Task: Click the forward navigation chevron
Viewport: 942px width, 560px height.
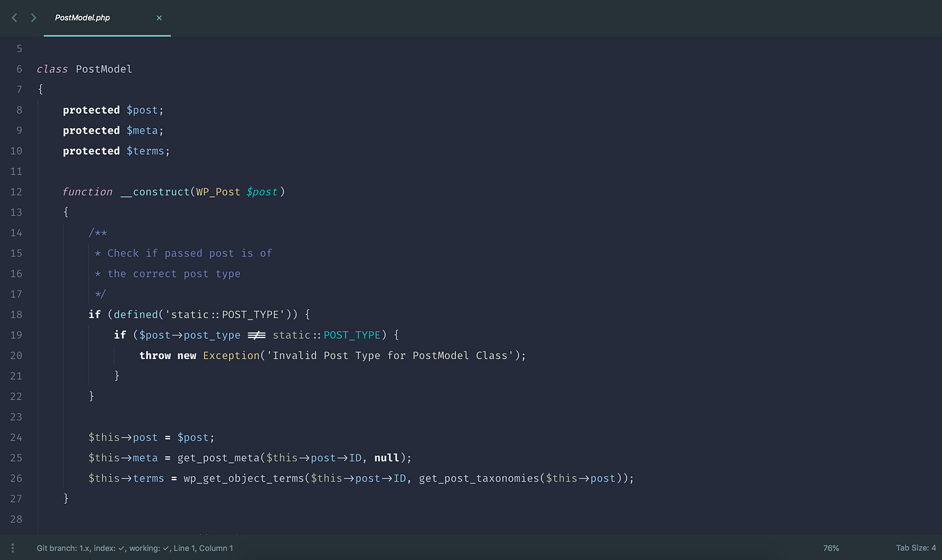Action: click(33, 17)
